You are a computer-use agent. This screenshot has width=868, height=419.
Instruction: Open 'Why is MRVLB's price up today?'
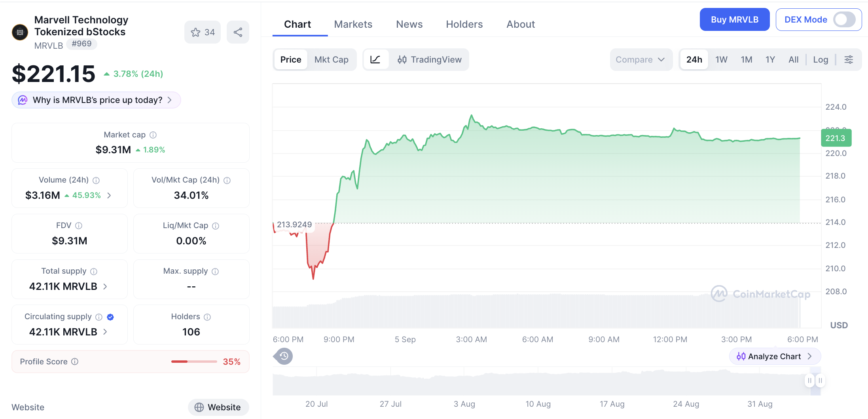[x=96, y=100]
